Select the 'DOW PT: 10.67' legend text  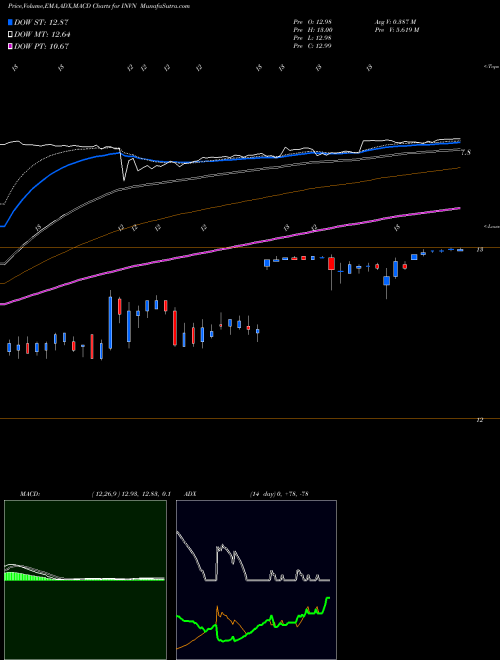[x=41, y=46]
